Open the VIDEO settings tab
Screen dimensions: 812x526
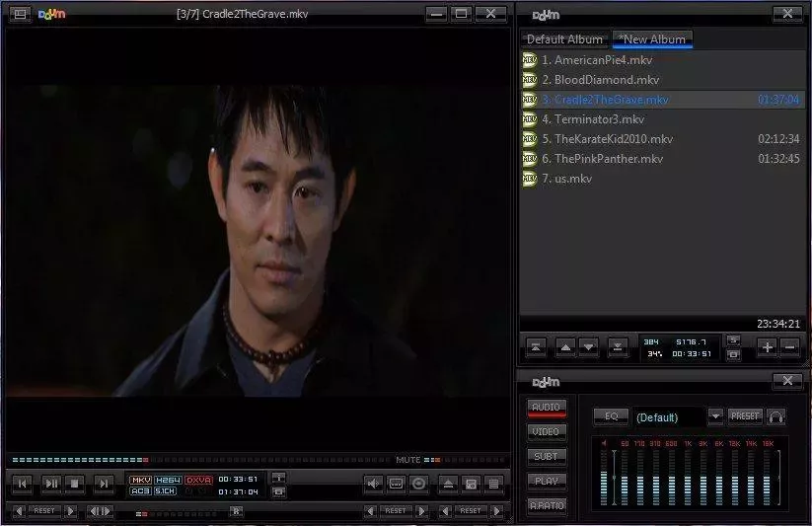(x=547, y=431)
